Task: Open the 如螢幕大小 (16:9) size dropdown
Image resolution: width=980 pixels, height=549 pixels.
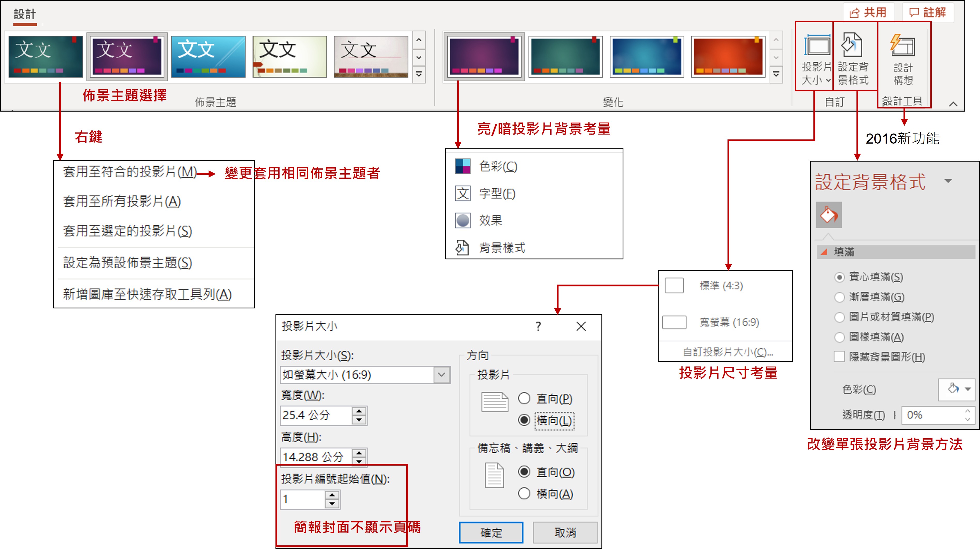Action: [441, 375]
